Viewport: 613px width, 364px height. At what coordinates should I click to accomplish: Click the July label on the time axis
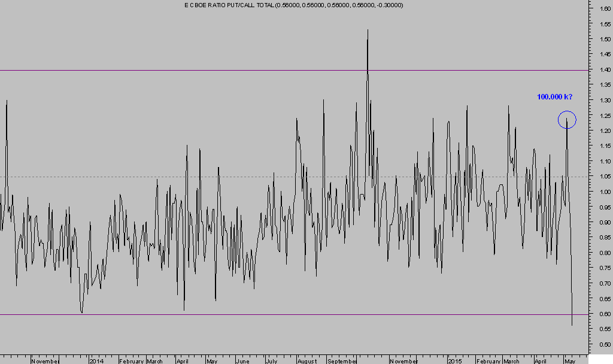pos(271,361)
